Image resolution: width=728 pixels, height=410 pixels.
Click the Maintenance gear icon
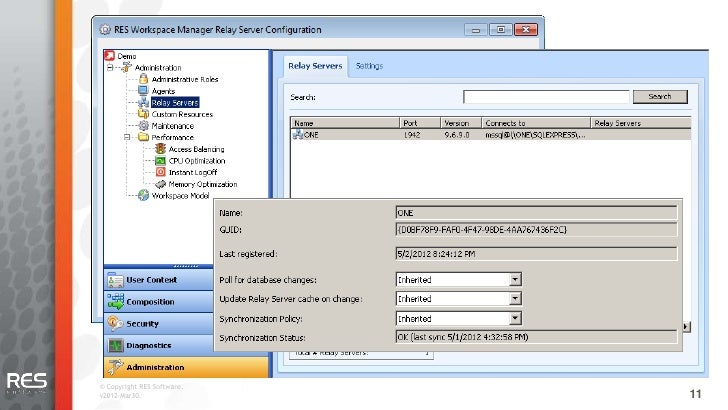tap(144, 126)
